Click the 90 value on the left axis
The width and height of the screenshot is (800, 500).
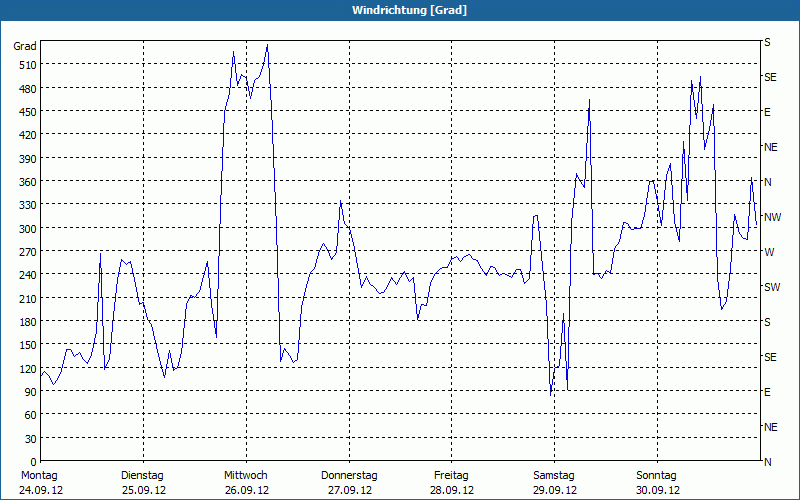[31, 392]
